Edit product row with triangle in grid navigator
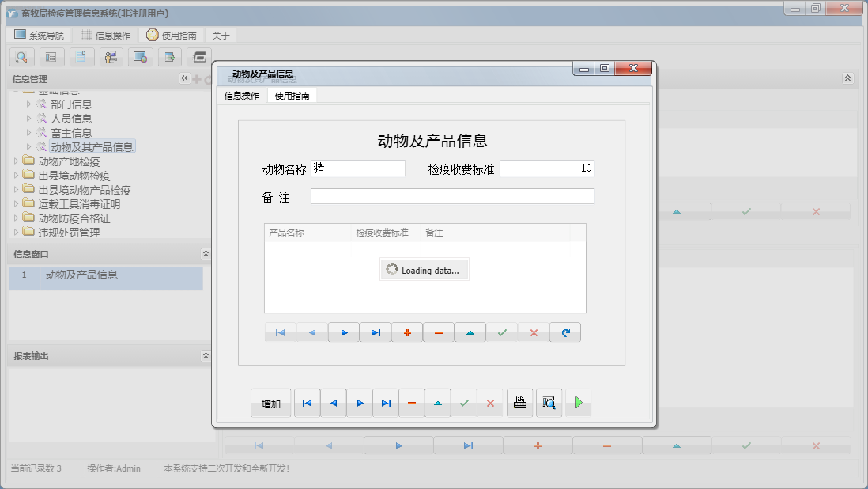This screenshot has height=489, width=868. tap(470, 332)
